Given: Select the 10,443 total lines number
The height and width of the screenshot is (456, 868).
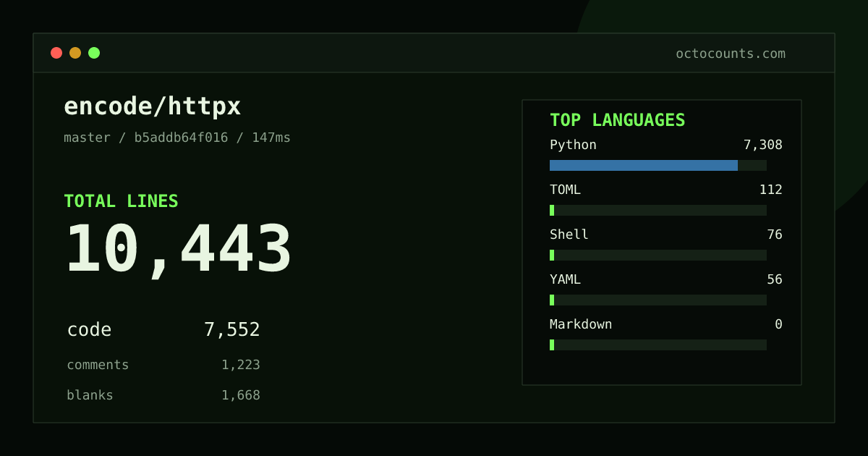Looking at the screenshot, I should click(x=179, y=250).
